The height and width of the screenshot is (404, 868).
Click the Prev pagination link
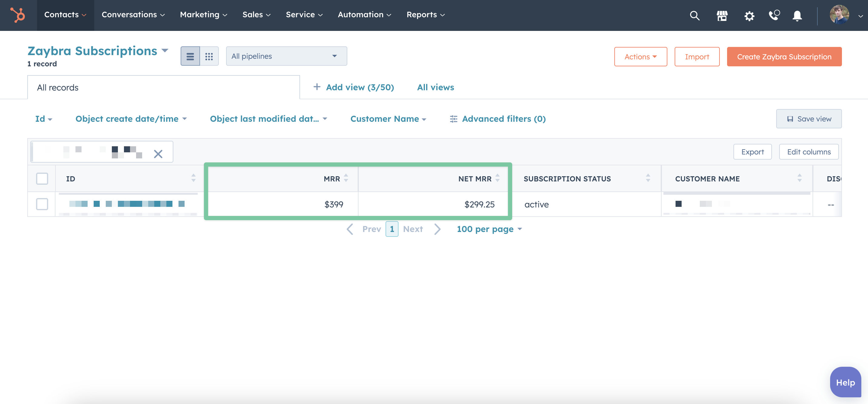click(x=372, y=229)
